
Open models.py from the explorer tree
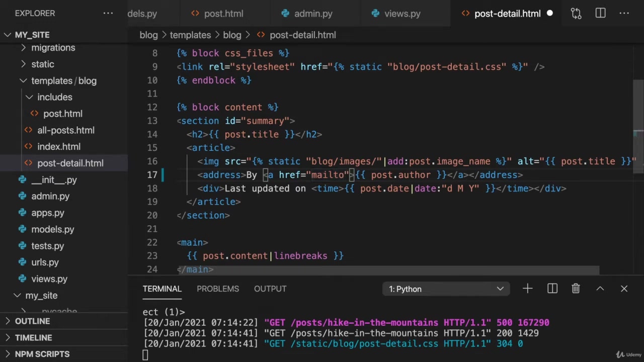coord(52,229)
